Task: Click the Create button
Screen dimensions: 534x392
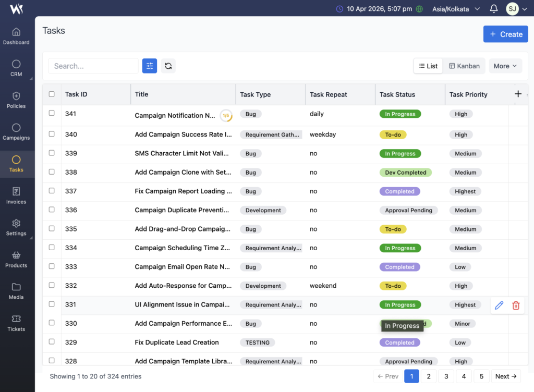Action: (x=505, y=34)
